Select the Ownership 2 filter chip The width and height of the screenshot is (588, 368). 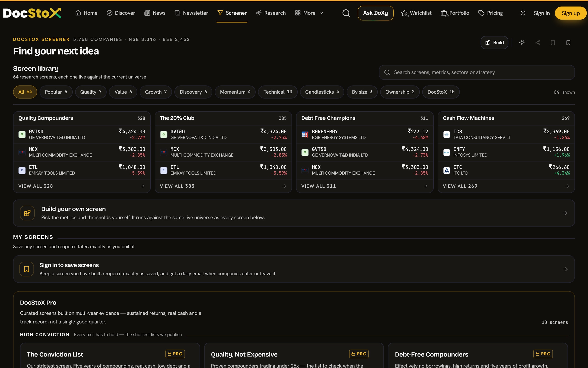pyautogui.click(x=400, y=92)
